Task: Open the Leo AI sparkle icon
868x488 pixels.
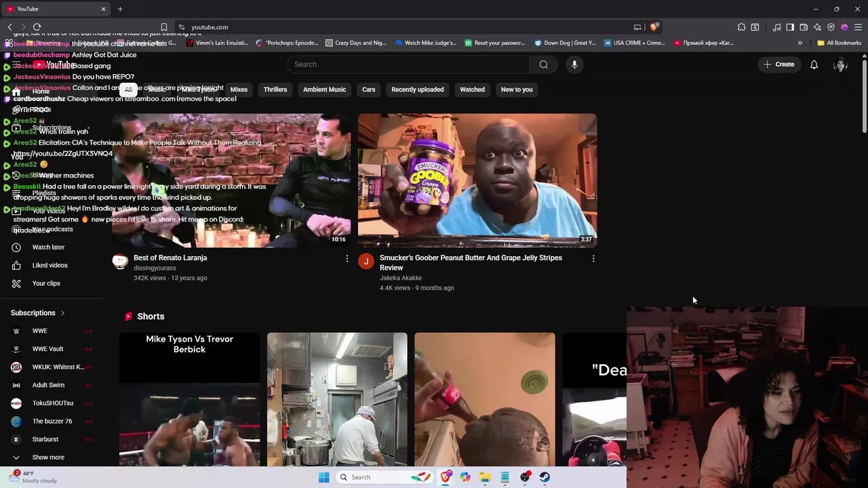Action: coord(817,27)
